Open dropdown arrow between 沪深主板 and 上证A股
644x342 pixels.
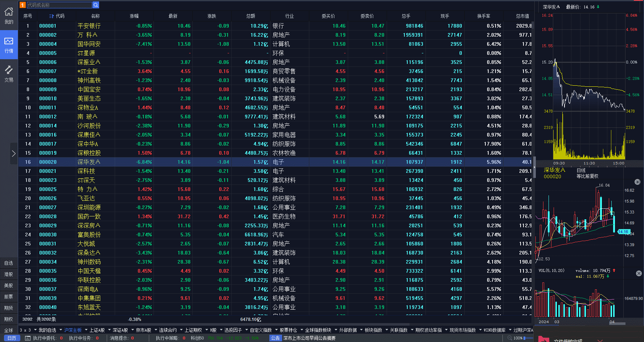pos(86,330)
